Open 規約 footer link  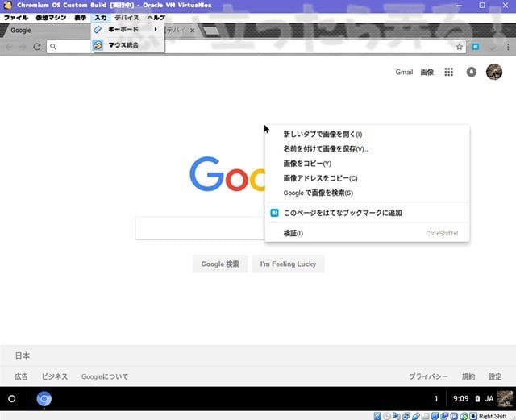tap(468, 376)
